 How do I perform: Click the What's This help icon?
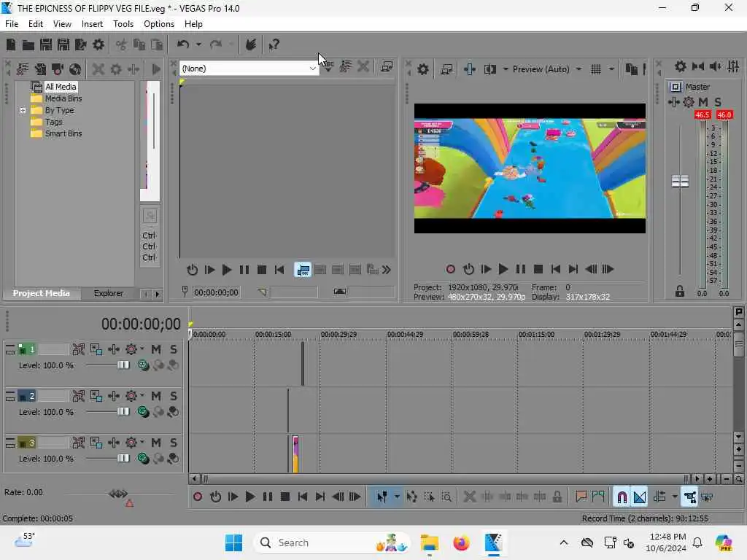(x=274, y=44)
